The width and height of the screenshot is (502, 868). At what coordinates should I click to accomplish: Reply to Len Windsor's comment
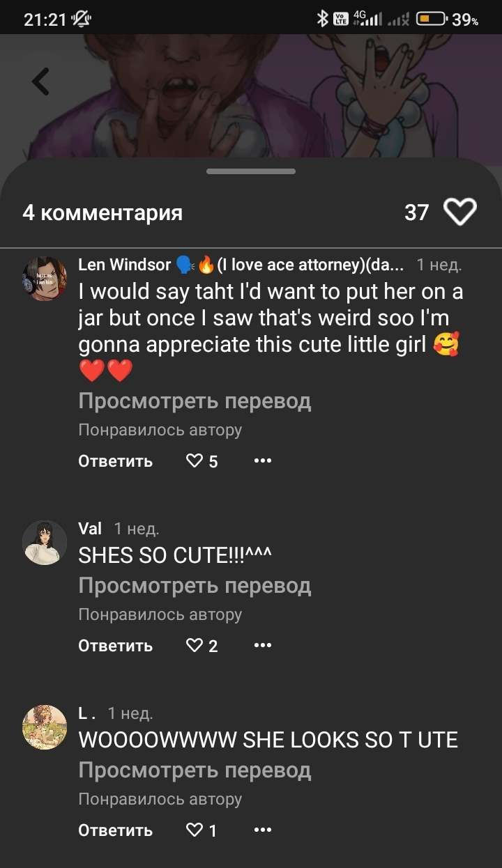(x=115, y=461)
